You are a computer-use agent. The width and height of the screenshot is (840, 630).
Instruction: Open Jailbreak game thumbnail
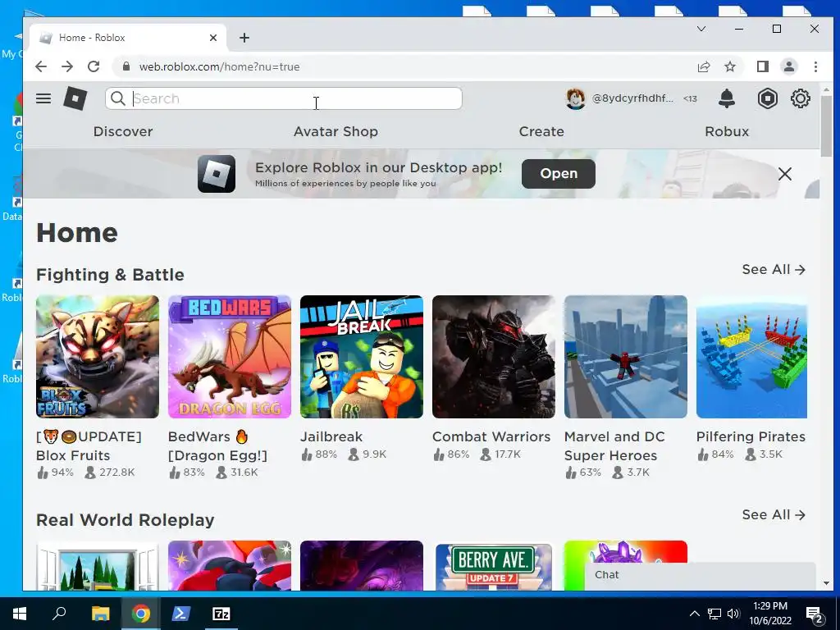pos(362,357)
